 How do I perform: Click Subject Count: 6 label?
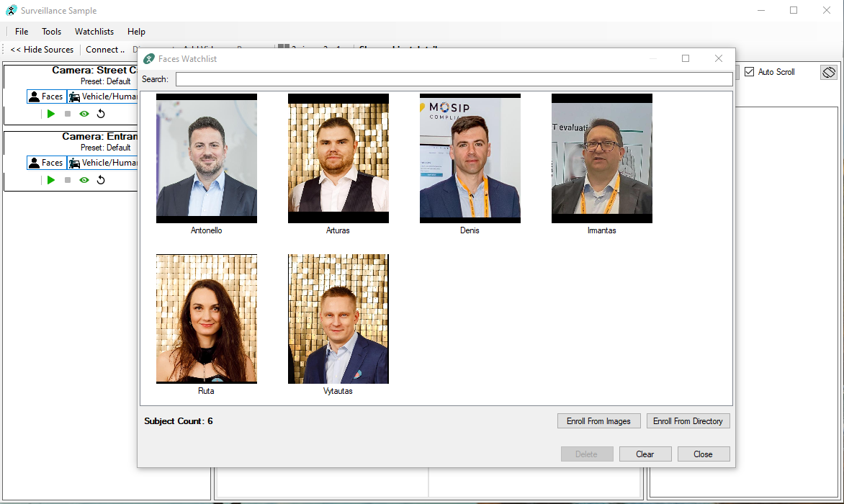pyautogui.click(x=178, y=421)
